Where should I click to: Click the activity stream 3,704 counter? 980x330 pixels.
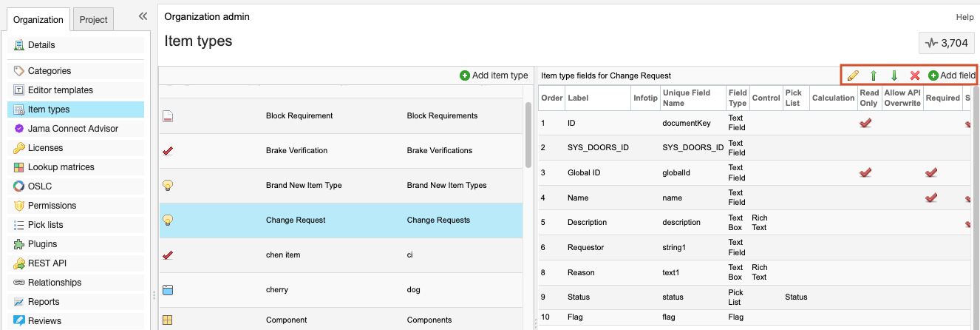click(945, 44)
